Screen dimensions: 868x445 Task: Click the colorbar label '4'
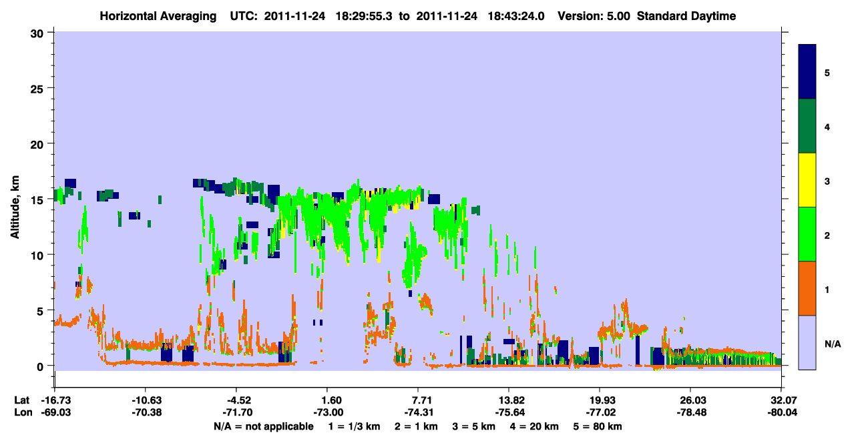(827, 126)
